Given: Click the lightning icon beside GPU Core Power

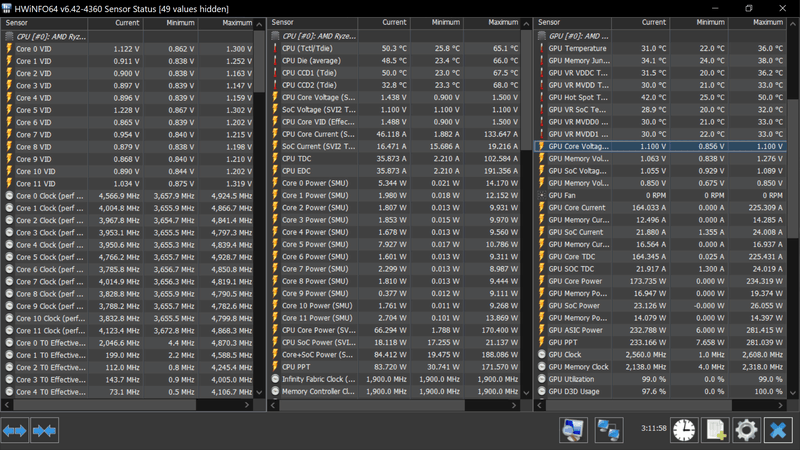Looking at the screenshot, I should 542,281.
